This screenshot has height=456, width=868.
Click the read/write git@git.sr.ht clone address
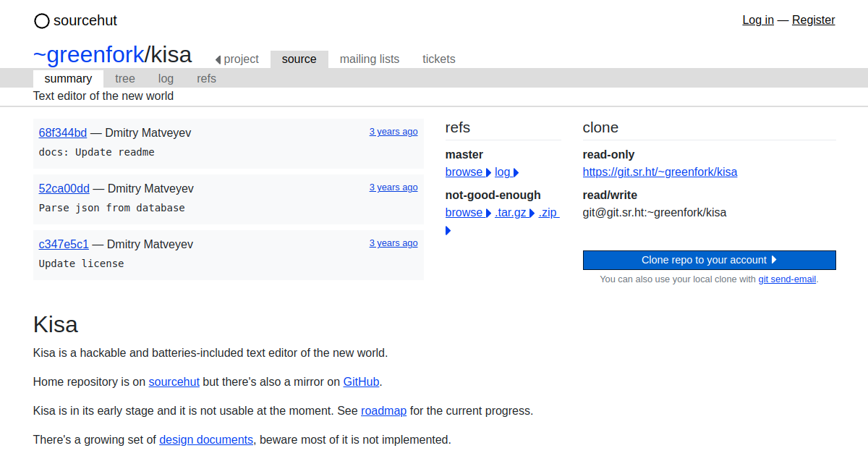(655, 212)
